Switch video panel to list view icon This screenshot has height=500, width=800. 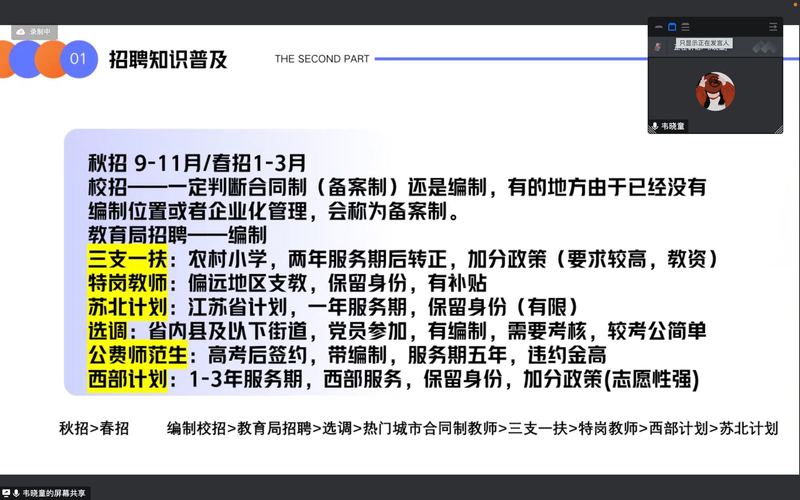click(x=685, y=27)
